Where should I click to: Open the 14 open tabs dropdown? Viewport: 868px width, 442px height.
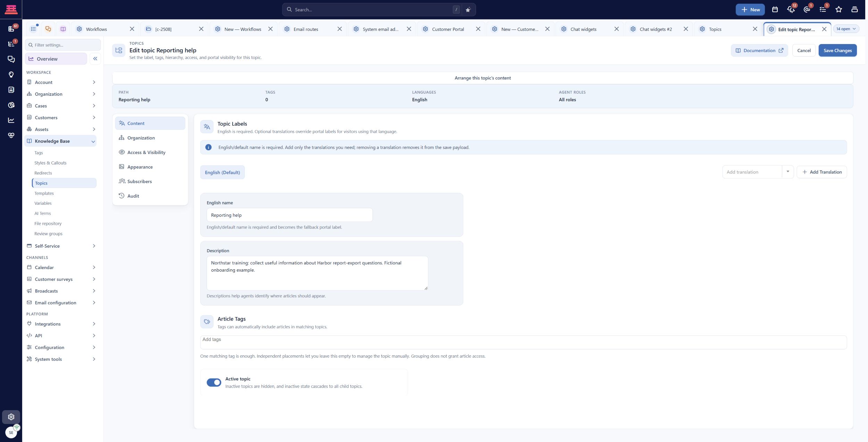pos(846,29)
